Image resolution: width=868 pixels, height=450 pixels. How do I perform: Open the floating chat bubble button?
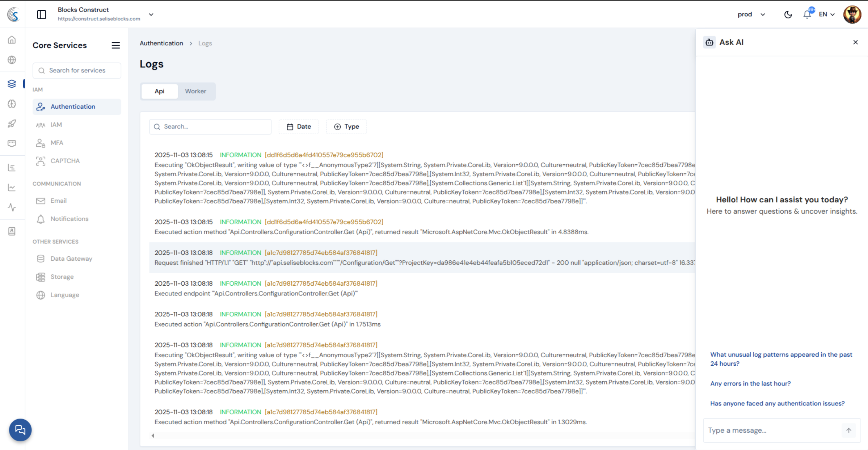click(20, 430)
